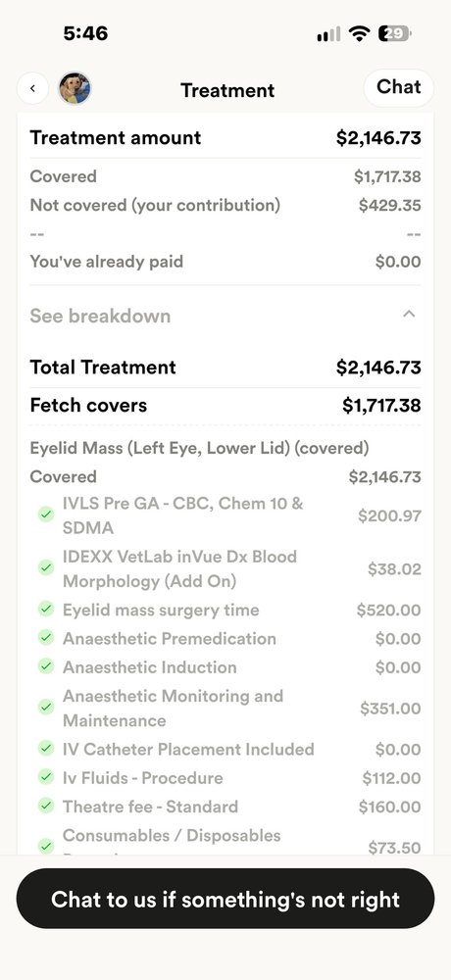Tap green check beside Eyelid mass surgery time
451x980 pixels.
[x=46, y=609]
